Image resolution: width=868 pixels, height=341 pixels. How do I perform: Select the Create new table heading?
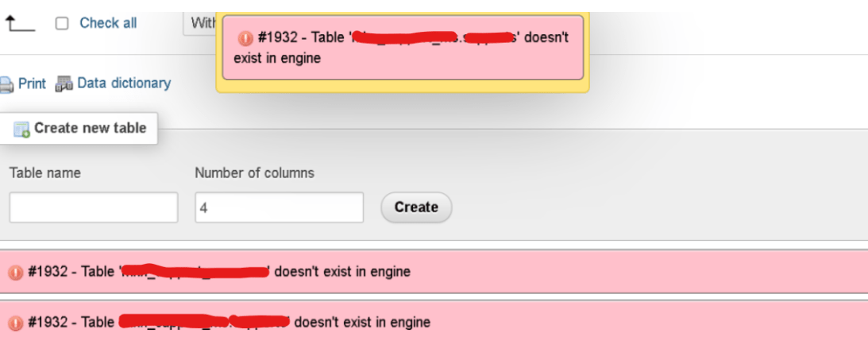coord(91,128)
